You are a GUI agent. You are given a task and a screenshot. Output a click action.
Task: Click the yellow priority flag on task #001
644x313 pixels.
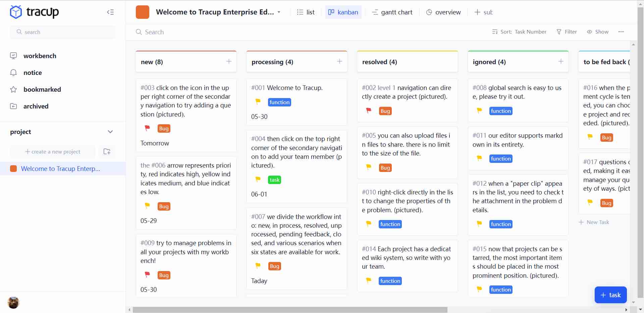coord(258,102)
